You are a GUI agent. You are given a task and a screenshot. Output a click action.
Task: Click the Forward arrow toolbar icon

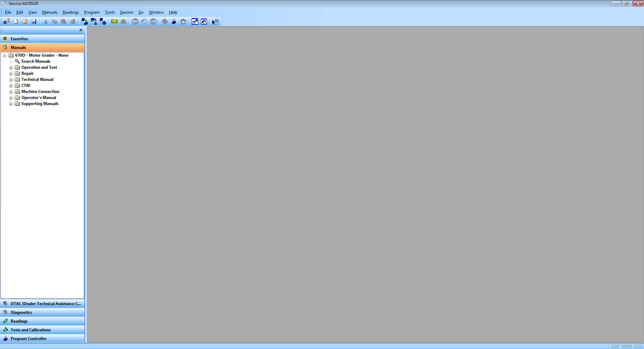pyautogui.click(x=153, y=22)
